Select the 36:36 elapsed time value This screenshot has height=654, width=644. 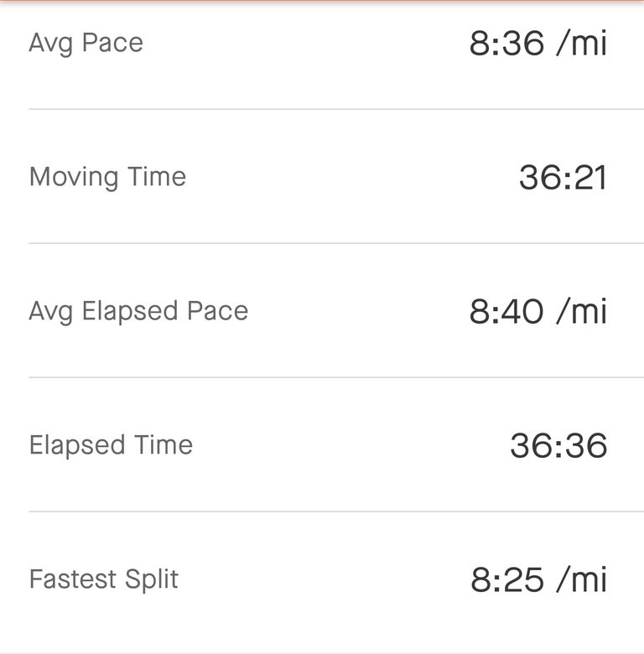pyautogui.click(x=558, y=445)
